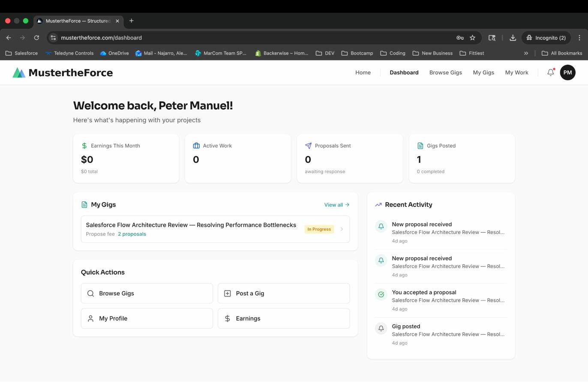Open the Earnings quick action
The image size is (588, 384).
click(x=284, y=318)
